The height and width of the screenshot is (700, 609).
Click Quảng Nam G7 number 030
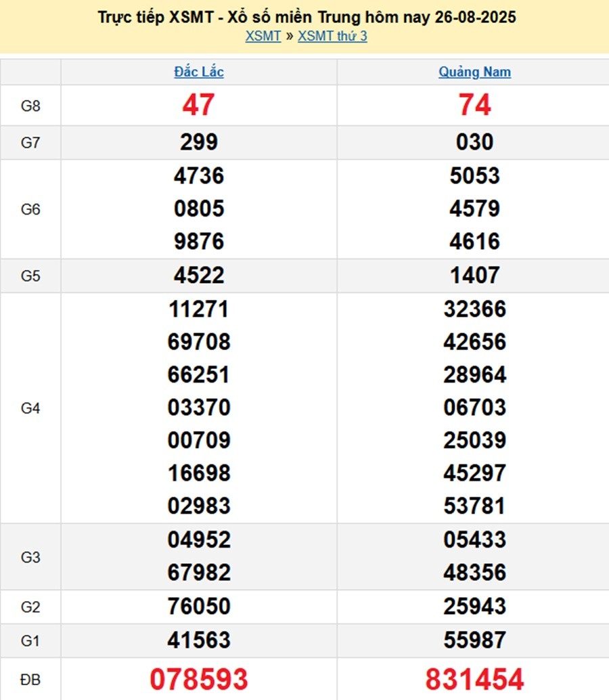coord(474,142)
